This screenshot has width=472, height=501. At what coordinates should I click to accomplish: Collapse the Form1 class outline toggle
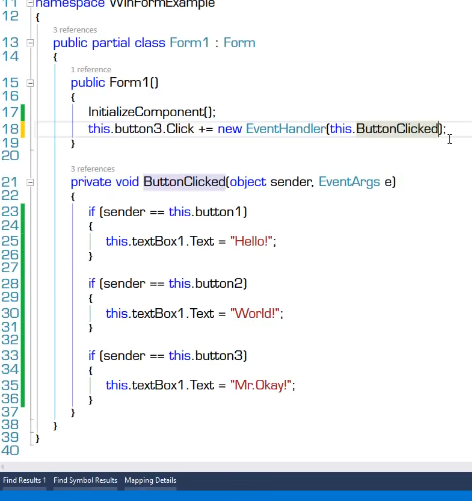30,43
